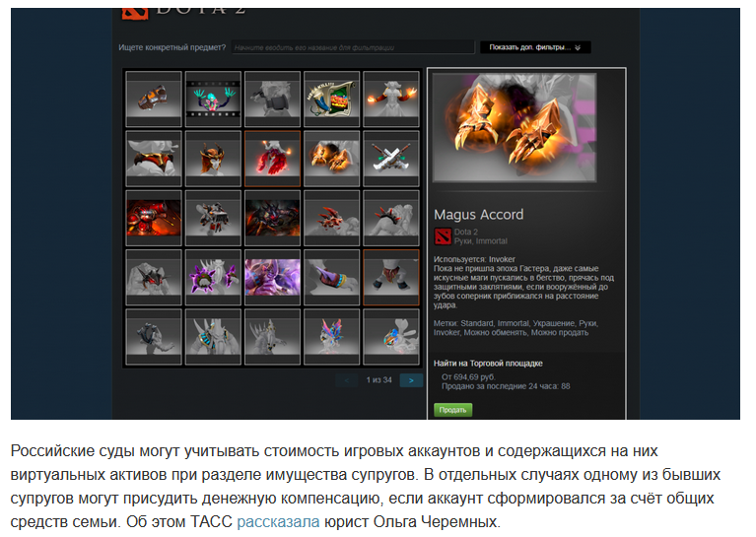
Task: Select the purple loading screen artwork item
Action: (272, 277)
